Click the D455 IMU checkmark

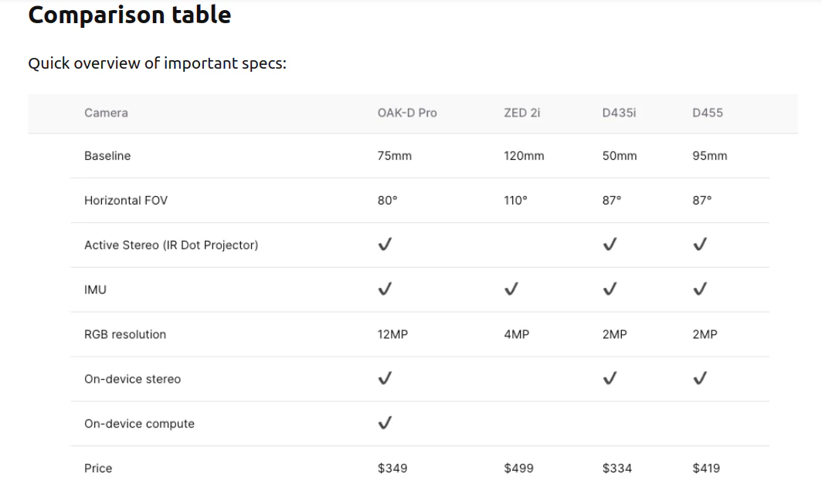click(x=699, y=289)
